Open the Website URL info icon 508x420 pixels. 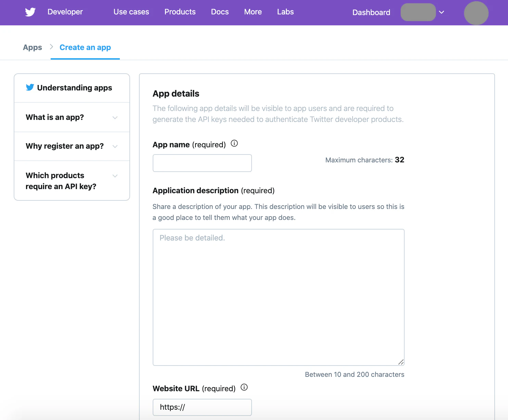tap(244, 387)
